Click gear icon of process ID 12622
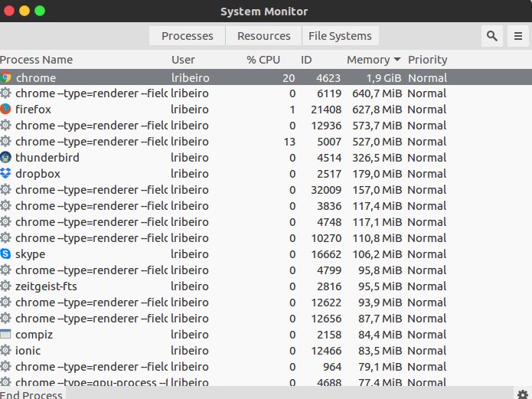The image size is (532, 399). click(x=5, y=302)
